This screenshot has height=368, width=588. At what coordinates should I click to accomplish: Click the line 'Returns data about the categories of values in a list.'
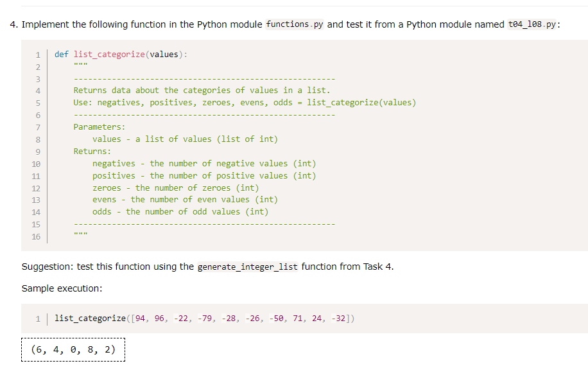202,91
